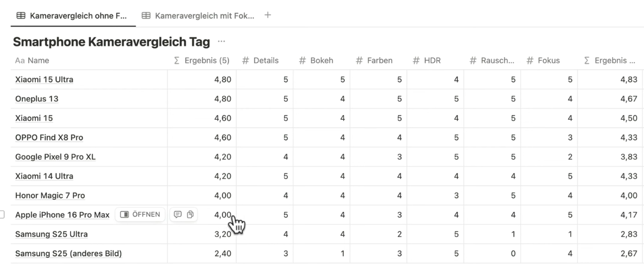
Task: Open the Fokus column header menu
Action: pyautogui.click(x=549, y=61)
